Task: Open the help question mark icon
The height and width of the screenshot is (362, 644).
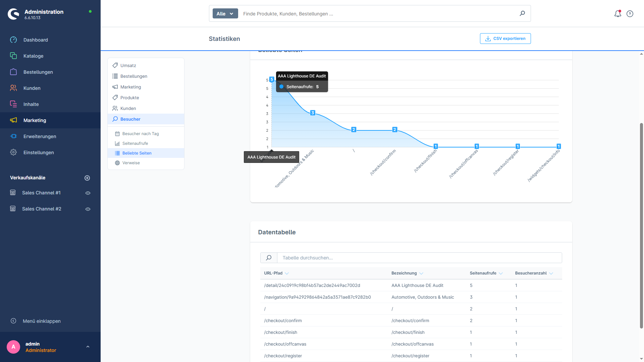Action: [630, 14]
